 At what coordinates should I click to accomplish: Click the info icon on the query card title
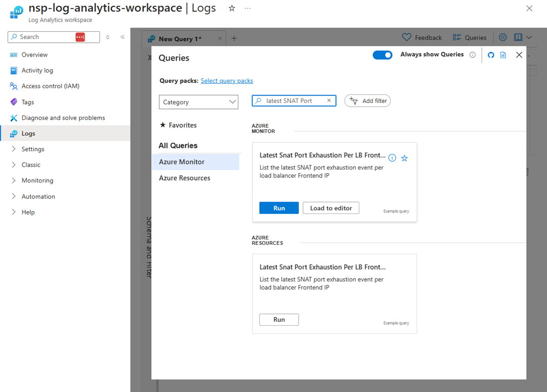(392, 158)
